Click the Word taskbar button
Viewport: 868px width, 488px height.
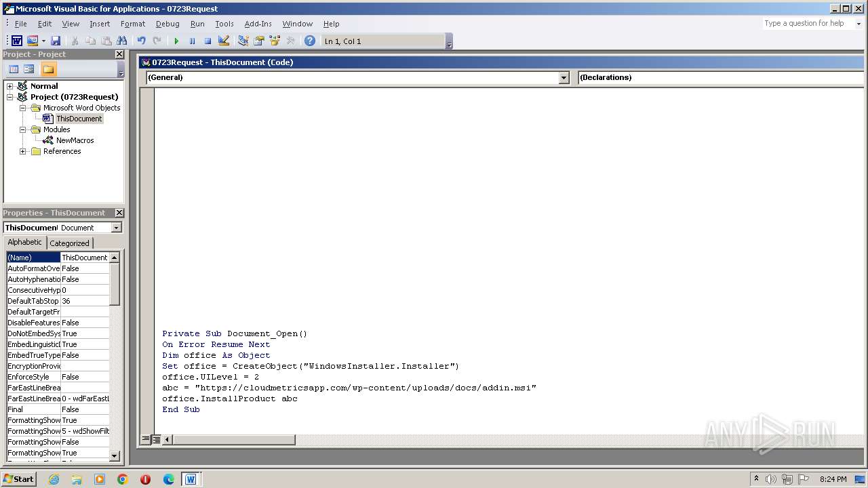[x=191, y=479]
